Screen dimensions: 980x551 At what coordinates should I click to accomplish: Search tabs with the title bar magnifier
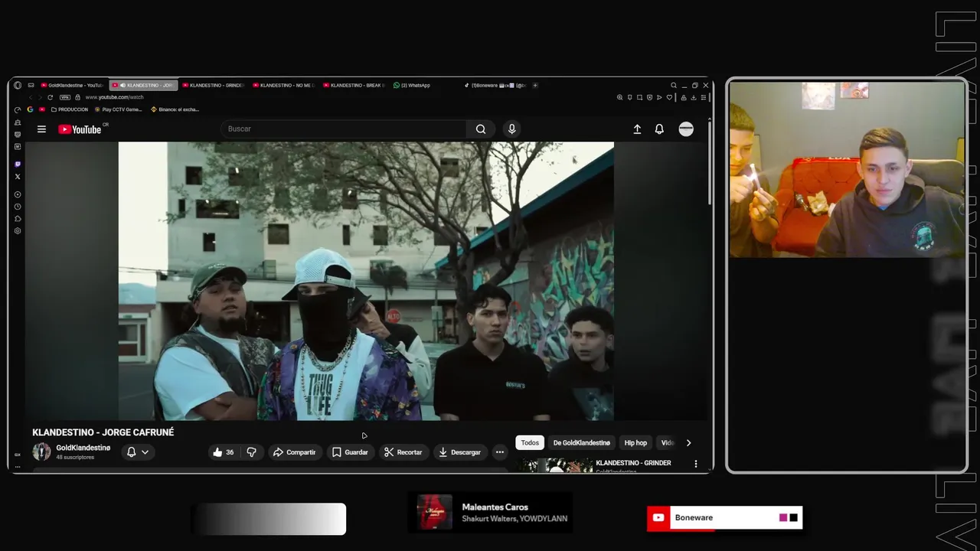click(x=674, y=85)
